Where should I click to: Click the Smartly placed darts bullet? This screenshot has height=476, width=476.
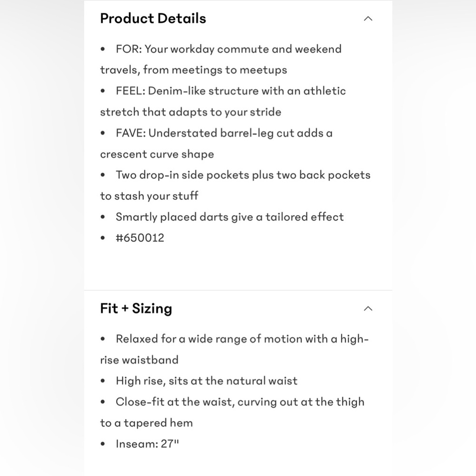click(230, 217)
